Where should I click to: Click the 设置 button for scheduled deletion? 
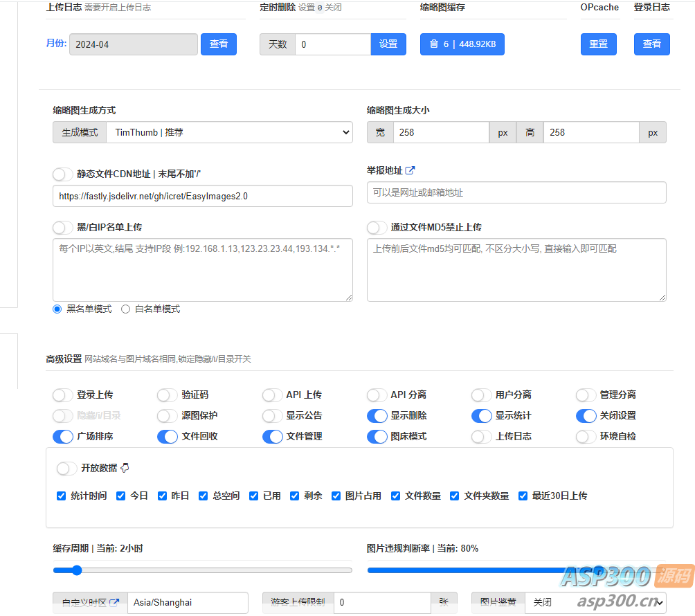pos(388,44)
